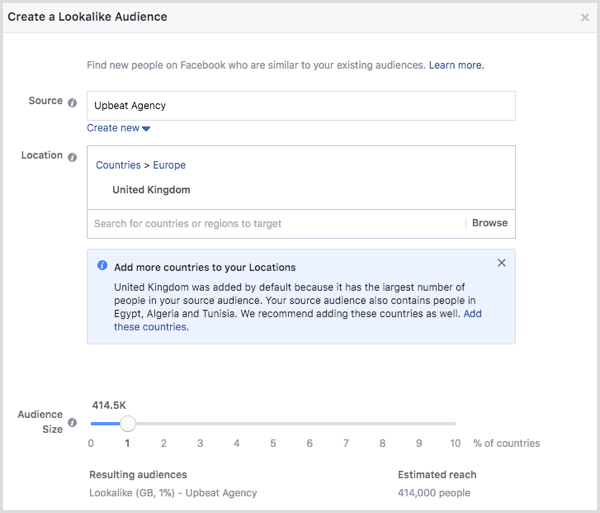600x513 pixels.
Task: Click the 414.5K audience size value
Action: [x=109, y=405]
